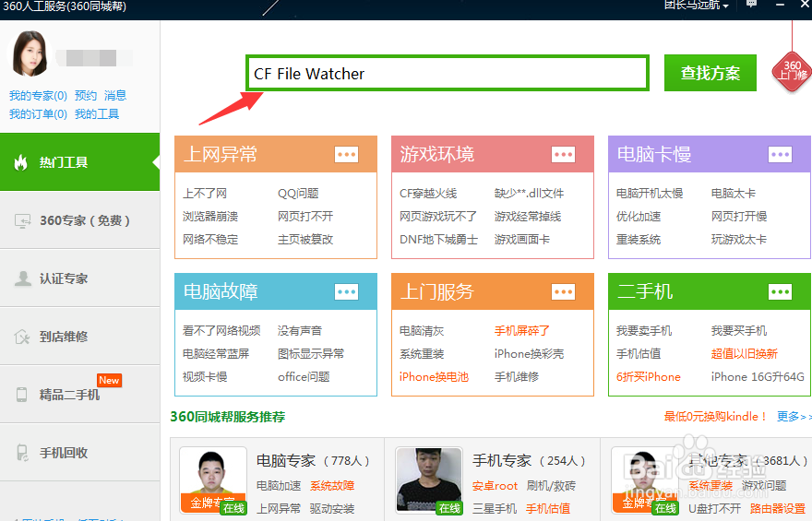Screen dimensions: 812x521
Task: Open 路由器设置 under 其他专家
Action: (x=778, y=509)
